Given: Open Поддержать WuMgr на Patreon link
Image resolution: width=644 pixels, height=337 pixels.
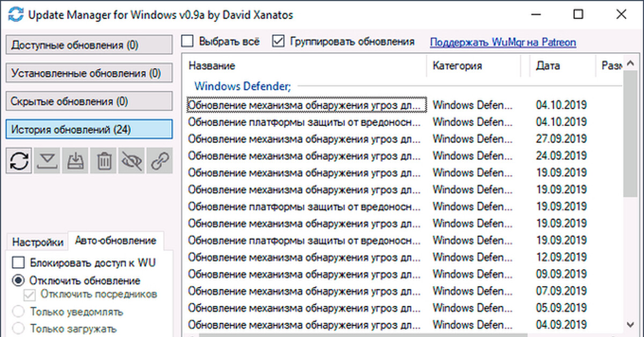Looking at the screenshot, I should (503, 42).
